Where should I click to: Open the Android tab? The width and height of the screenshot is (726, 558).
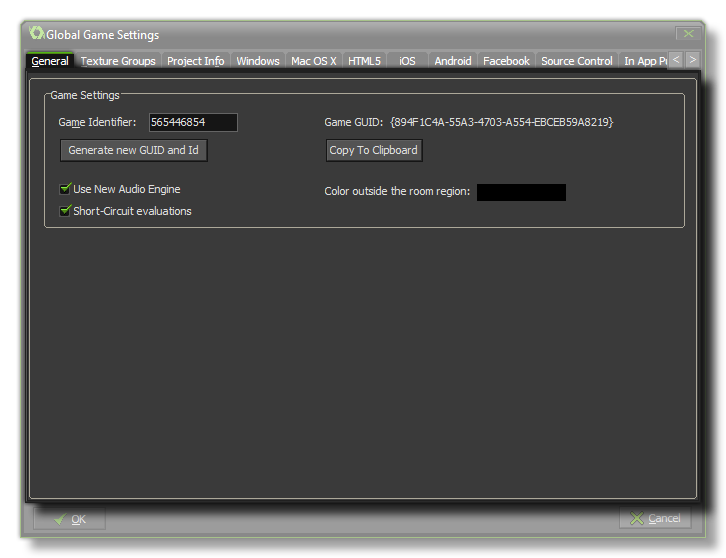(453, 61)
